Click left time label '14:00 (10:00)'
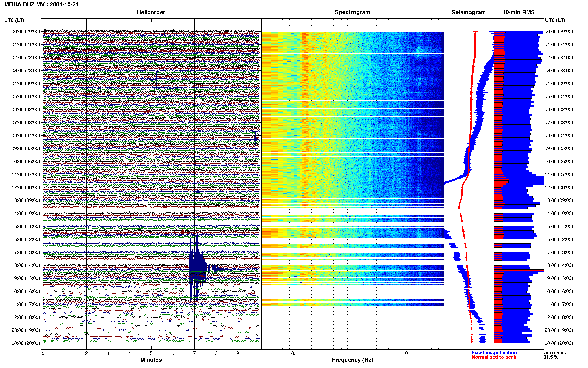This screenshot has width=588, height=368. (26, 213)
